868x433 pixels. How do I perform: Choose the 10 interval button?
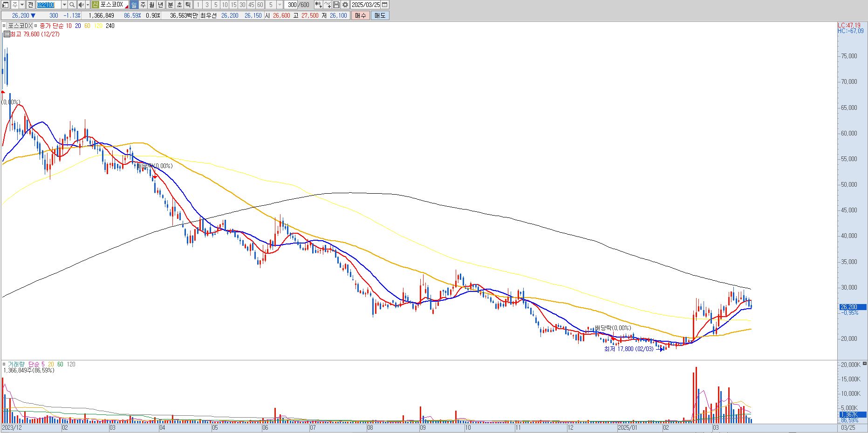coord(225,5)
